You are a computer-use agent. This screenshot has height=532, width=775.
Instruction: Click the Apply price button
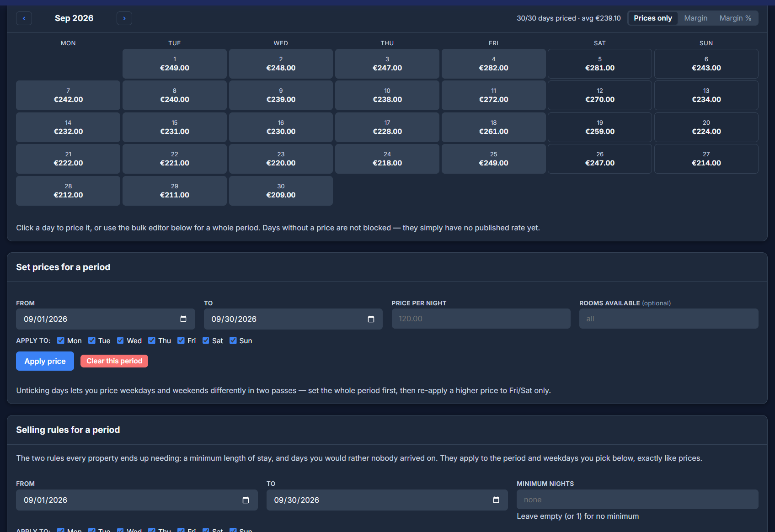(x=45, y=361)
